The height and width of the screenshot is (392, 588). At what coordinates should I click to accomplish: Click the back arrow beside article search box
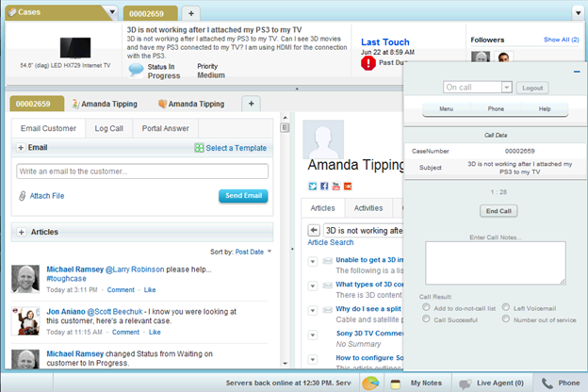[x=314, y=230]
